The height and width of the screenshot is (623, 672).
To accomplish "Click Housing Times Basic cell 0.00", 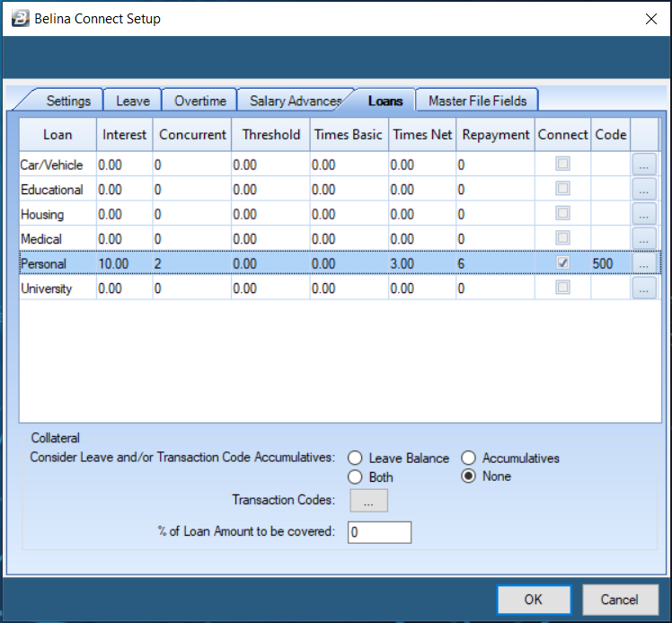I will tap(349, 214).
